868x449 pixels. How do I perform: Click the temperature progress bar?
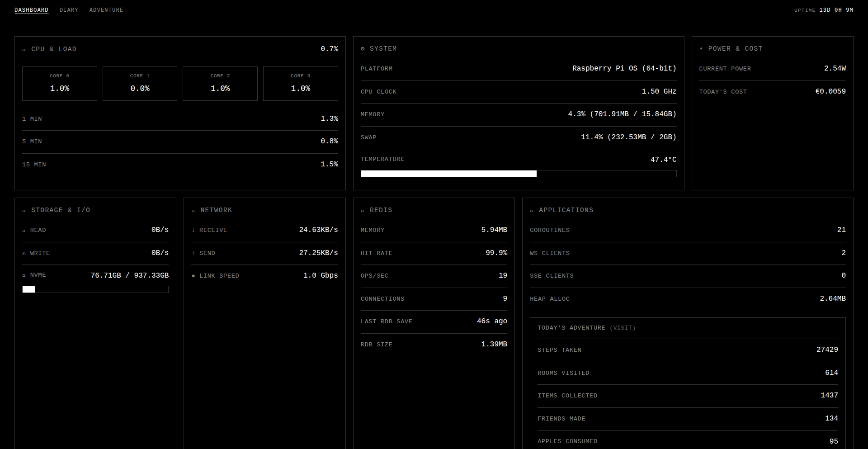[519, 174]
